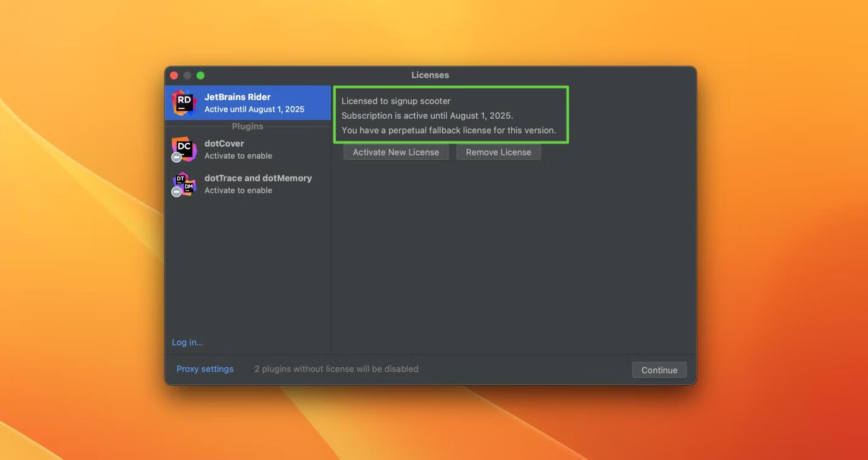Click Remove License button
Image resolution: width=868 pixels, height=460 pixels.
click(x=498, y=152)
